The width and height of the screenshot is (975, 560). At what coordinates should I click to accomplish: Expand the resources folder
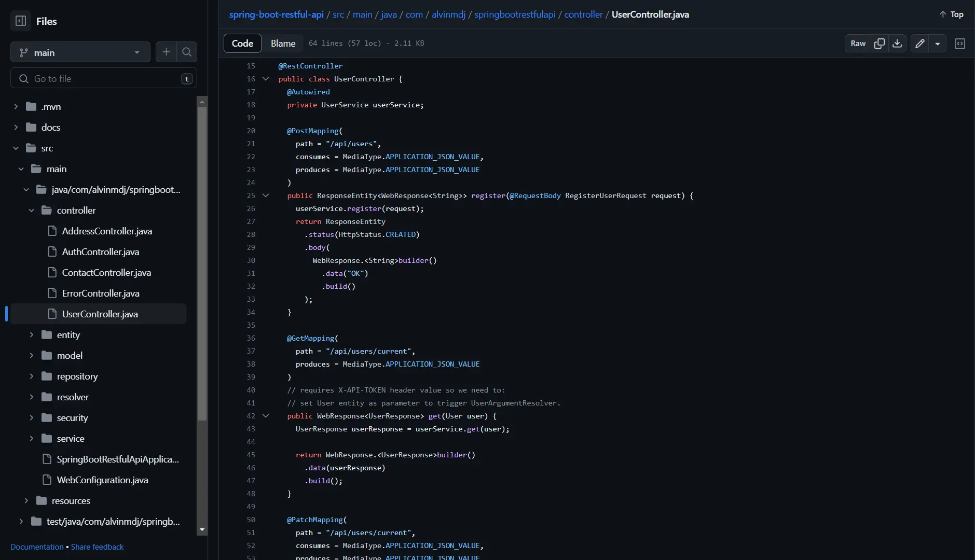pos(26,500)
